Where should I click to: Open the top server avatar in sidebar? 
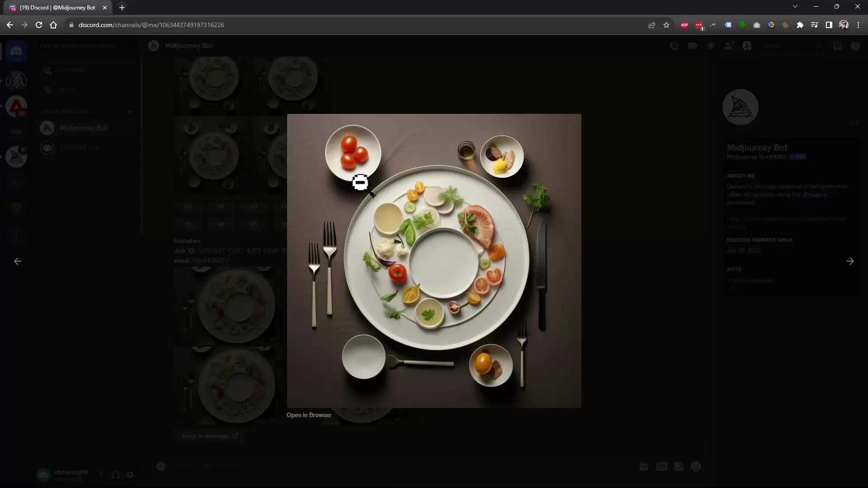tap(17, 81)
